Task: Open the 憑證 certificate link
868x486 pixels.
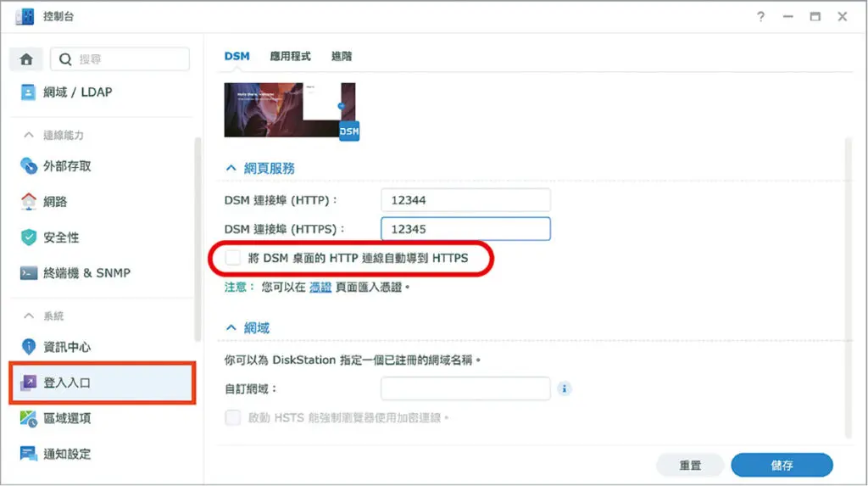Action: click(x=320, y=287)
